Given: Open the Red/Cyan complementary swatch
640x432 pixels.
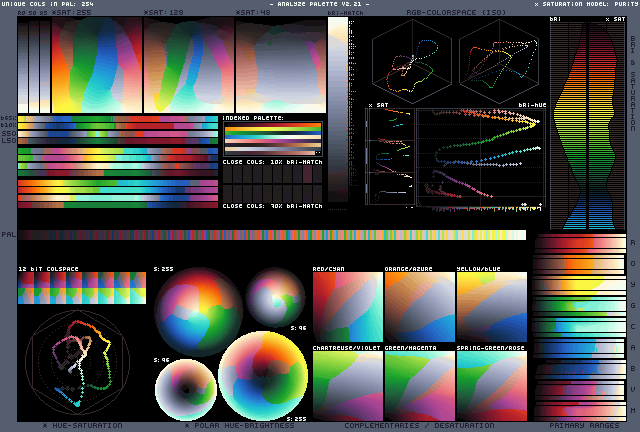Looking at the screenshot, I should pos(346,308).
